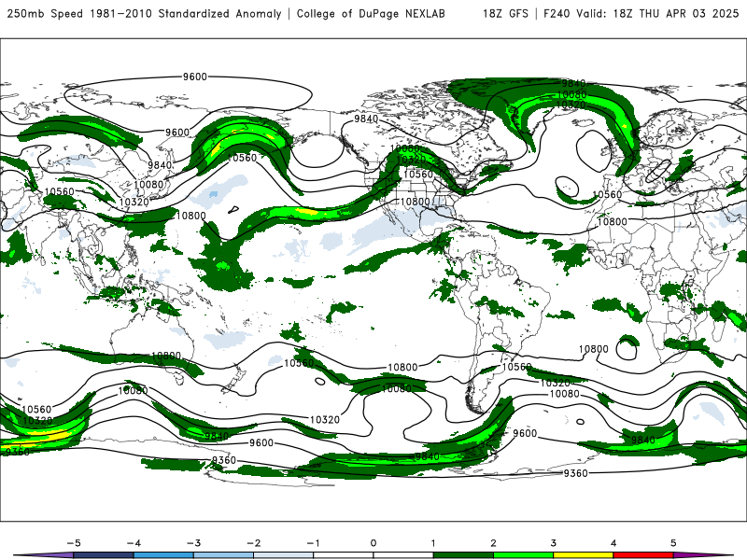The image size is (747, 560).
Task: Click the "10320" contour label in the South Pacific
Action: tap(324, 419)
